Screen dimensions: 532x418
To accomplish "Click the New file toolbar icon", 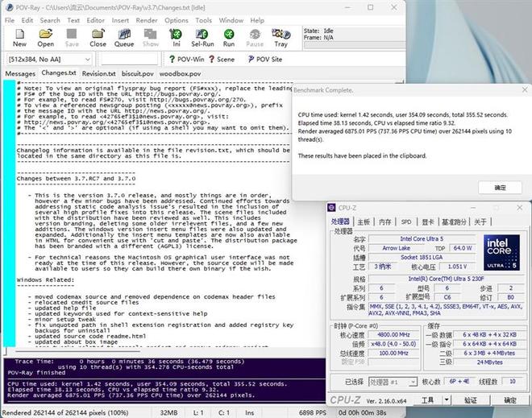I will pos(19,38).
